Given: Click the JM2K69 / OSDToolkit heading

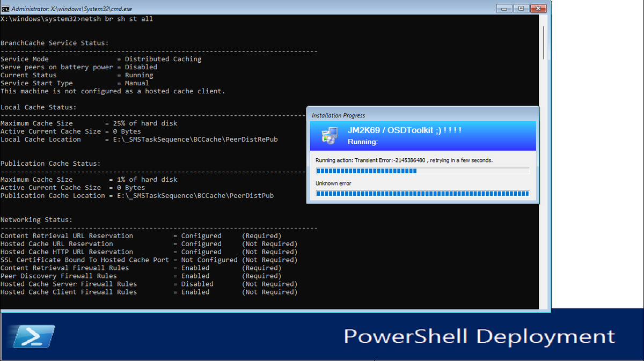Looking at the screenshot, I should pyautogui.click(x=405, y=130).
